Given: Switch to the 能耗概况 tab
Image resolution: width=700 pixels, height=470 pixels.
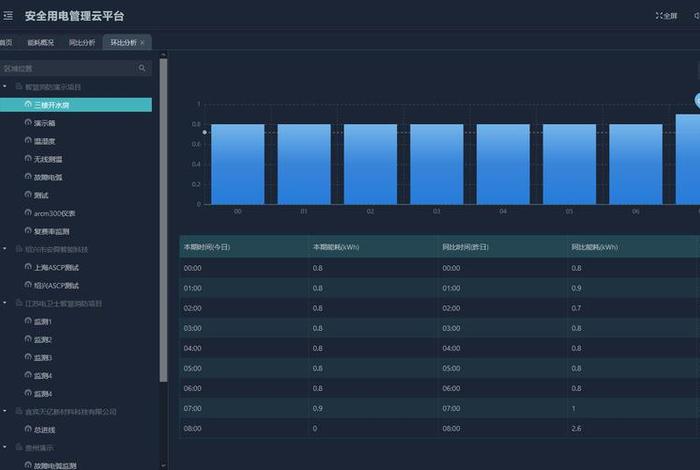Looking at the screenshot, I should coord(41,43).
